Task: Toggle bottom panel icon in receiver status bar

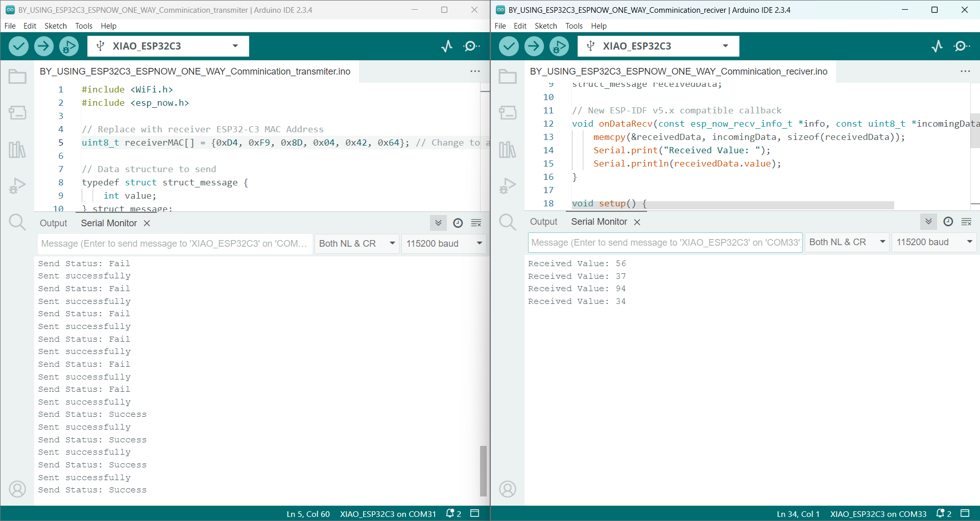Action: [x=965, y=513]
